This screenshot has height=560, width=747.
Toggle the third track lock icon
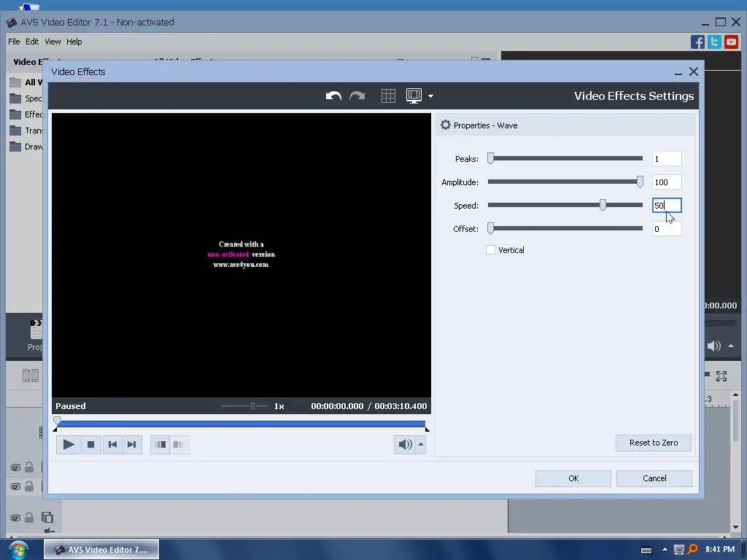tap(29, 517)
